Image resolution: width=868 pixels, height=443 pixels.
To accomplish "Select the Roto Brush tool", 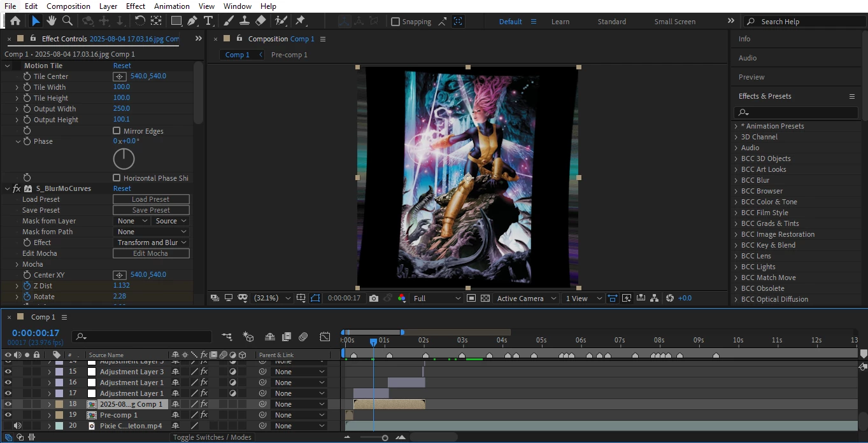I will 281,21.
